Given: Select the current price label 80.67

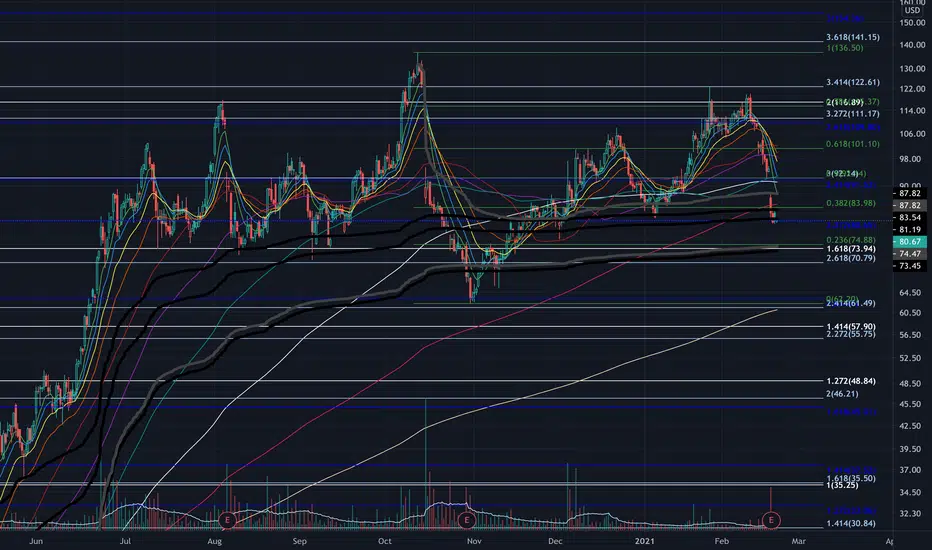Looking at the screenshot, I should (909, 241).
